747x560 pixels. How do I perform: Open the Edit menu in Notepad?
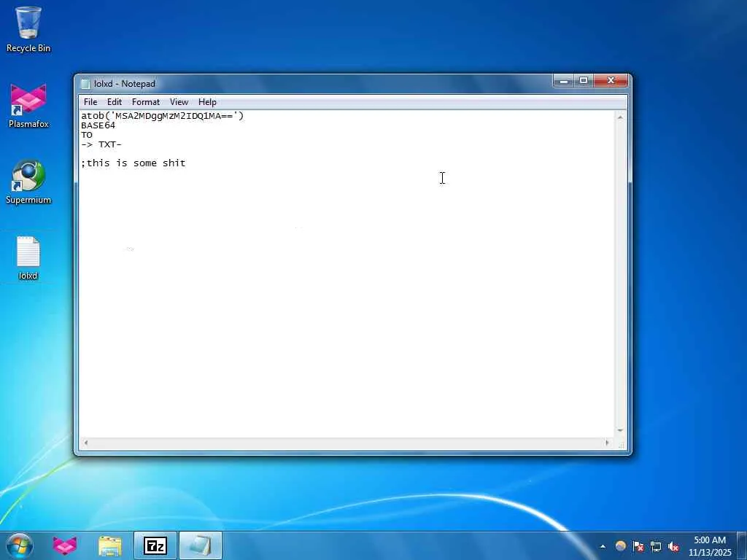(x=115, y=102)
